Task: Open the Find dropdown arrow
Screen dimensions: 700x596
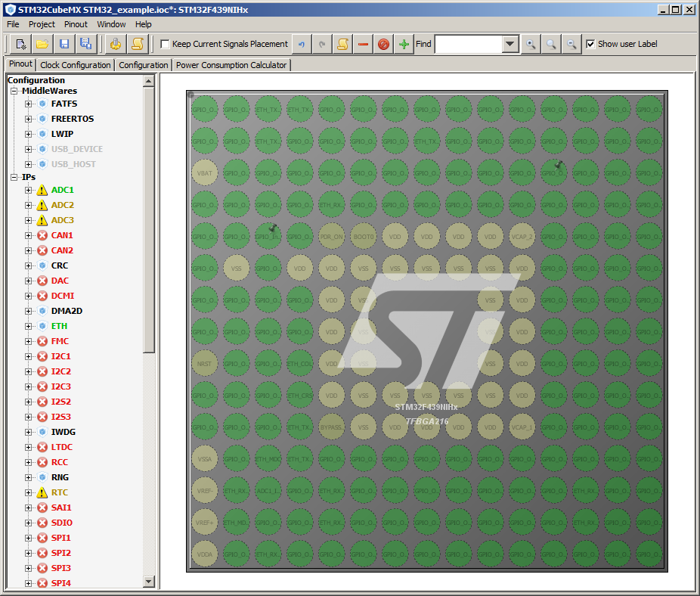Action: click(x=510, y=44)
